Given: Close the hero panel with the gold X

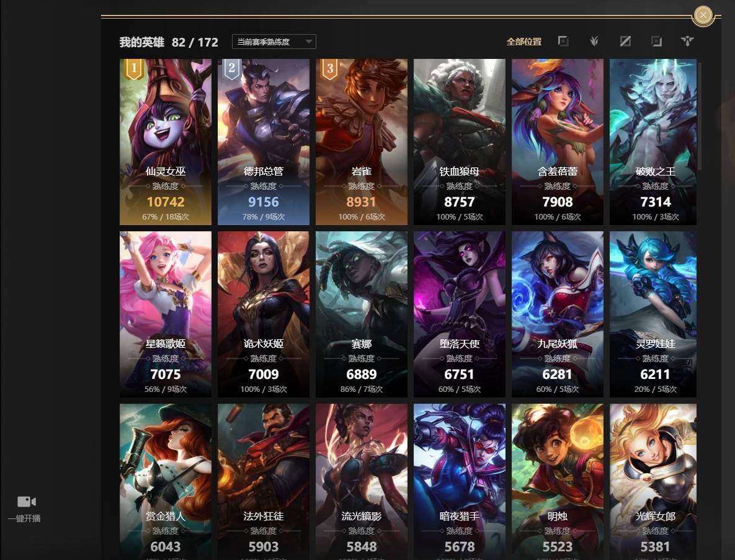Looking at the screenshot, I should (x=703, y=15).
